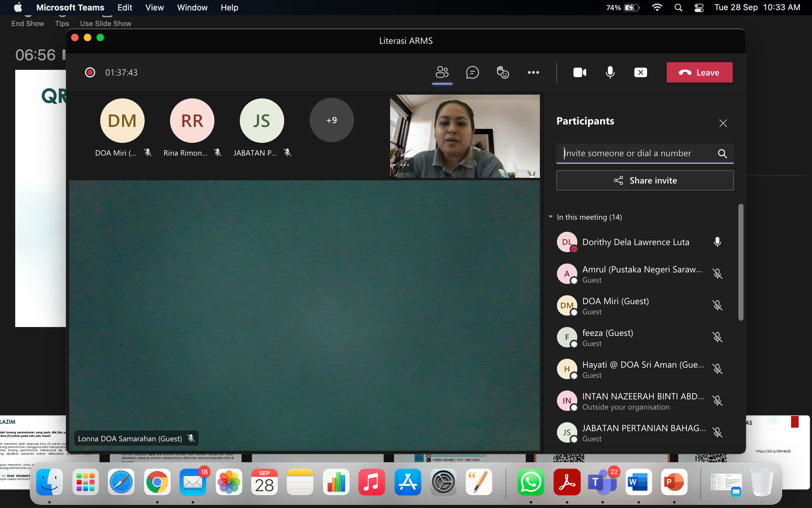The image size is (812, 508).
Task: Open the Edit menu
Action: [124, 7]
